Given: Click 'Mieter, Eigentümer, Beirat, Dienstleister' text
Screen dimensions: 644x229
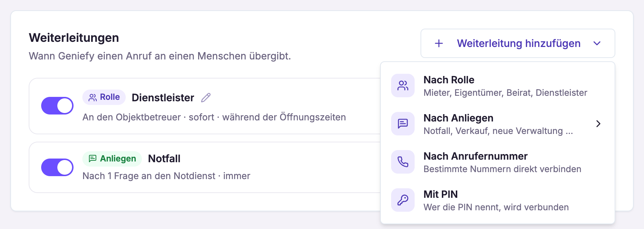Looking at the screenshot, I should [505, 93].
